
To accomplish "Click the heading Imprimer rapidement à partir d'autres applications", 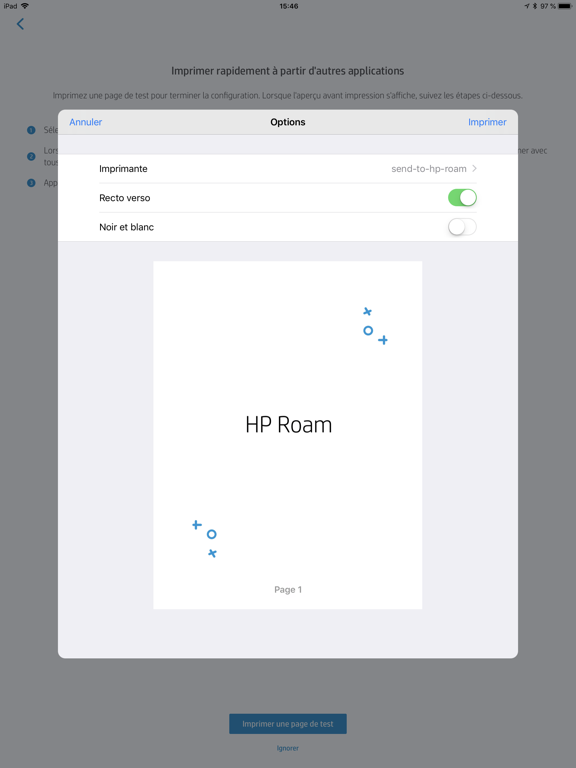I will click(x=288, y=71).
